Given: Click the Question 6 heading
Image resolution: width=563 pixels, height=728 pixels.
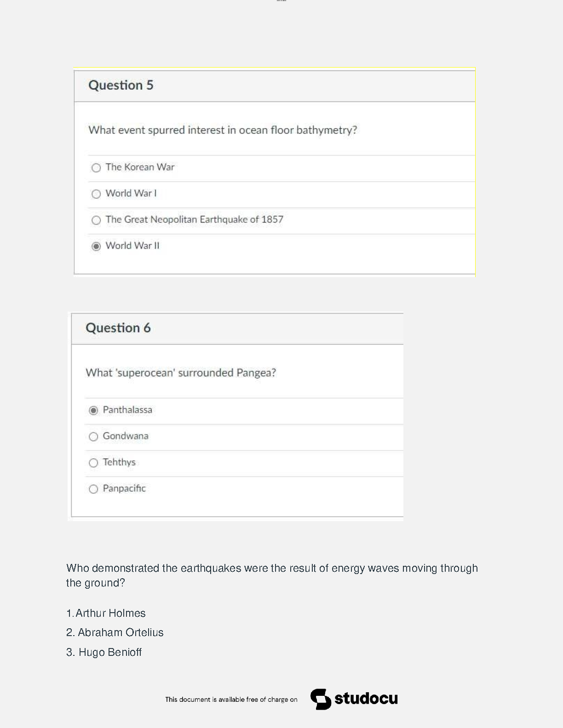Looking at the screenshot, I should (118, 328).
